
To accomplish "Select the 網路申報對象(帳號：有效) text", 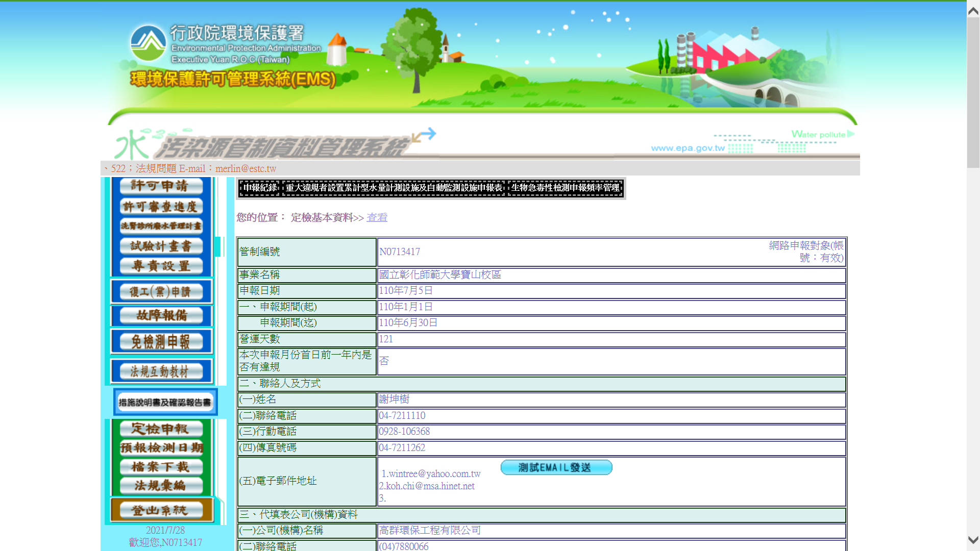I will pos(806,252).
